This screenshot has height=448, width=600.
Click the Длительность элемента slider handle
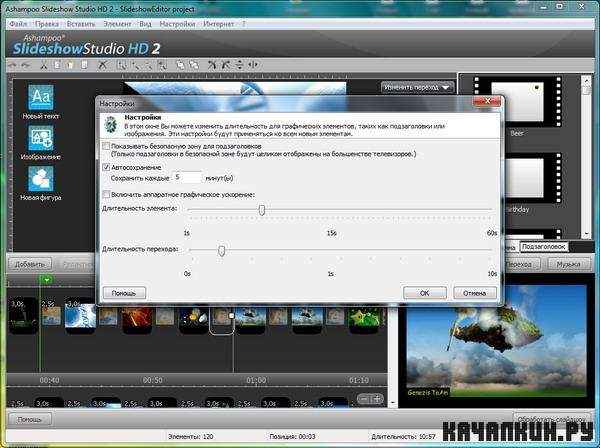tap(262, 210)
